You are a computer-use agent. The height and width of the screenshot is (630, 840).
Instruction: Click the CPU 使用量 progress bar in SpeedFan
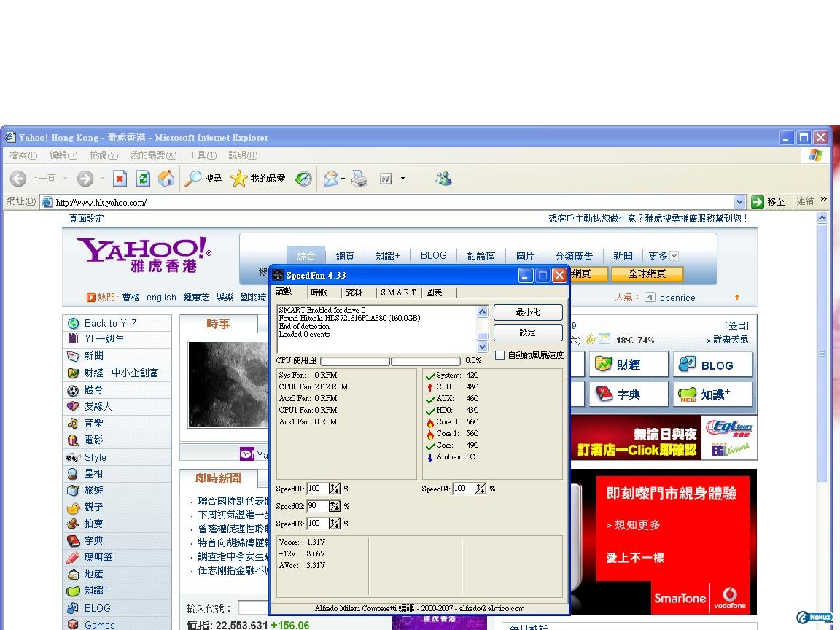[390, 361]
